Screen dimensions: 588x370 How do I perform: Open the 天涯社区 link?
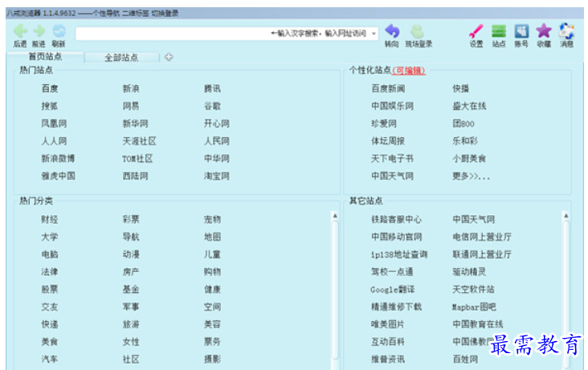coord(139,141)
